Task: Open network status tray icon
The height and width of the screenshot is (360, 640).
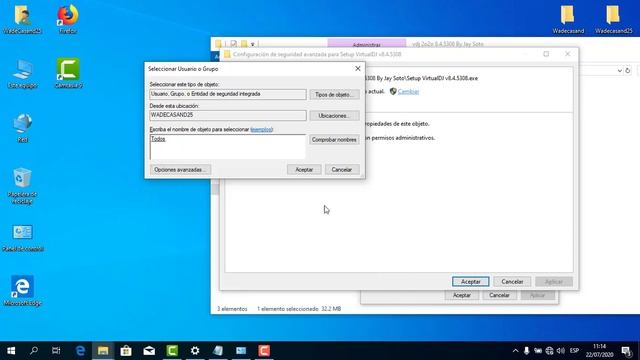Action: [549, 351]
